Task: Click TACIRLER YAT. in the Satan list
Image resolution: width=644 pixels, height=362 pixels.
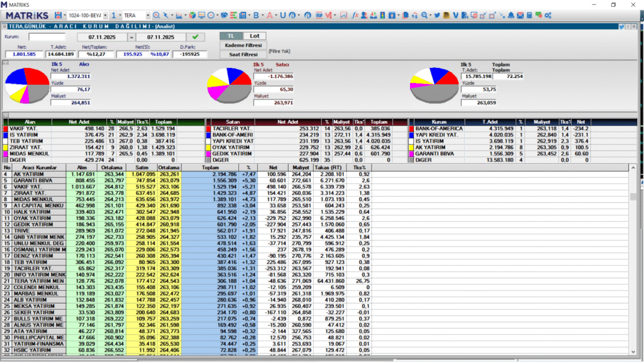Action: 231,128
